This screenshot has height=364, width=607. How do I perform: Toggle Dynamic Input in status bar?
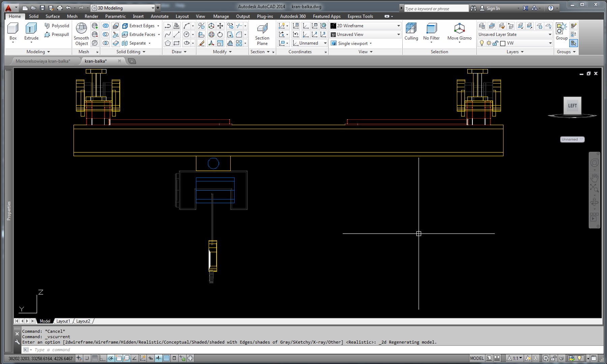[150, 358]
